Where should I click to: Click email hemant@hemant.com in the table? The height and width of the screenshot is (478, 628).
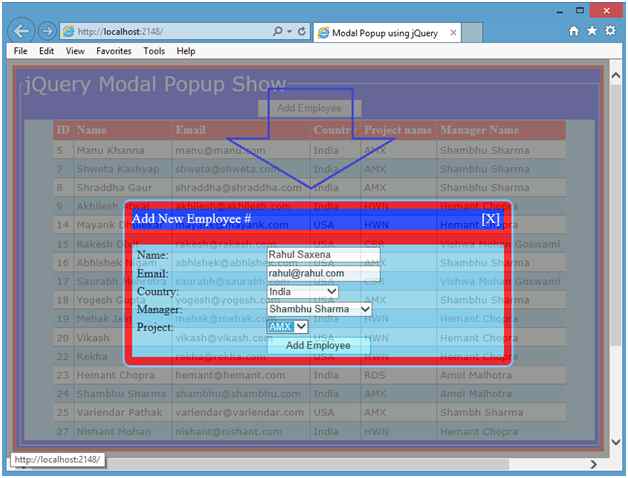[x=230, y=375]
